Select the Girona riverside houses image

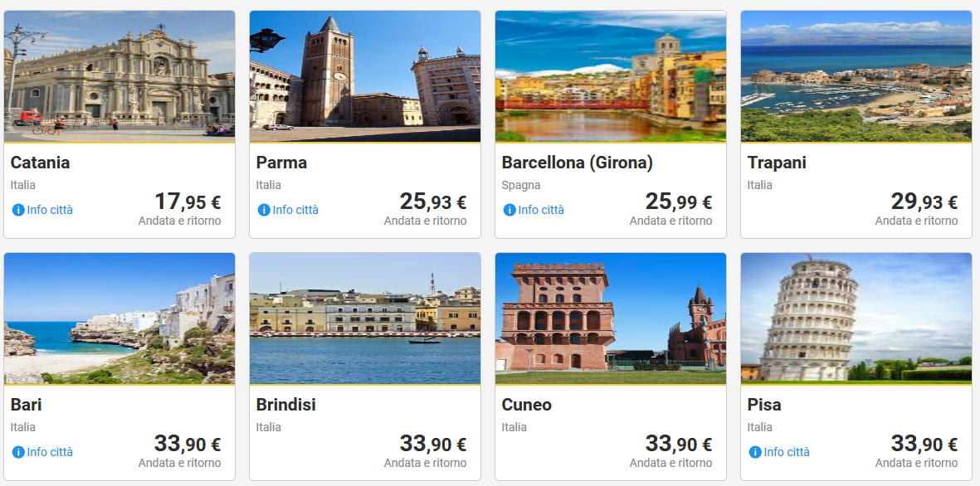(611, 76)
